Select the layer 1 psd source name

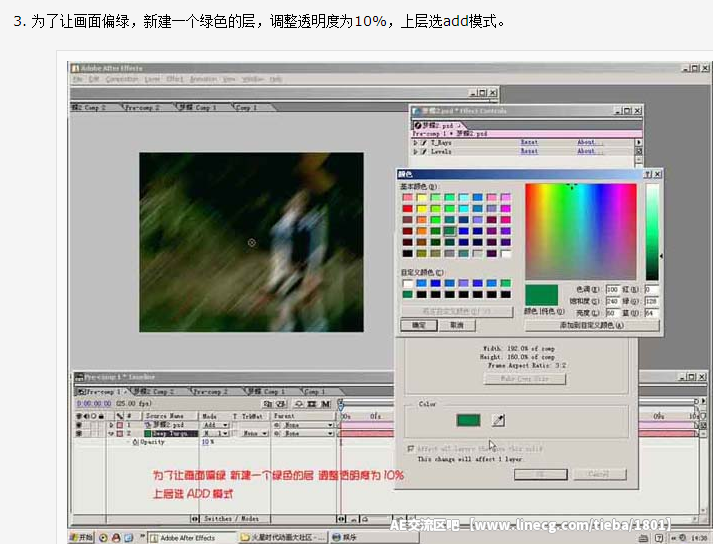[x=168, y=425]
